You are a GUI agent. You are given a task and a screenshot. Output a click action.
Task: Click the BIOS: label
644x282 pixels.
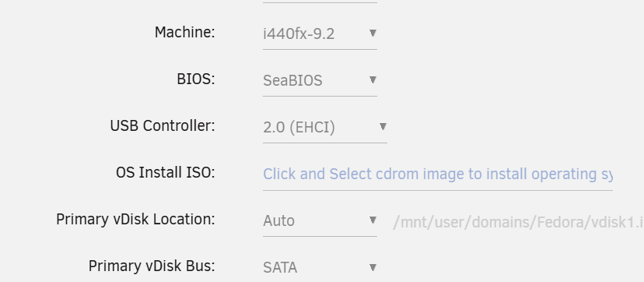pyautogui.click(x=196, y=79)
